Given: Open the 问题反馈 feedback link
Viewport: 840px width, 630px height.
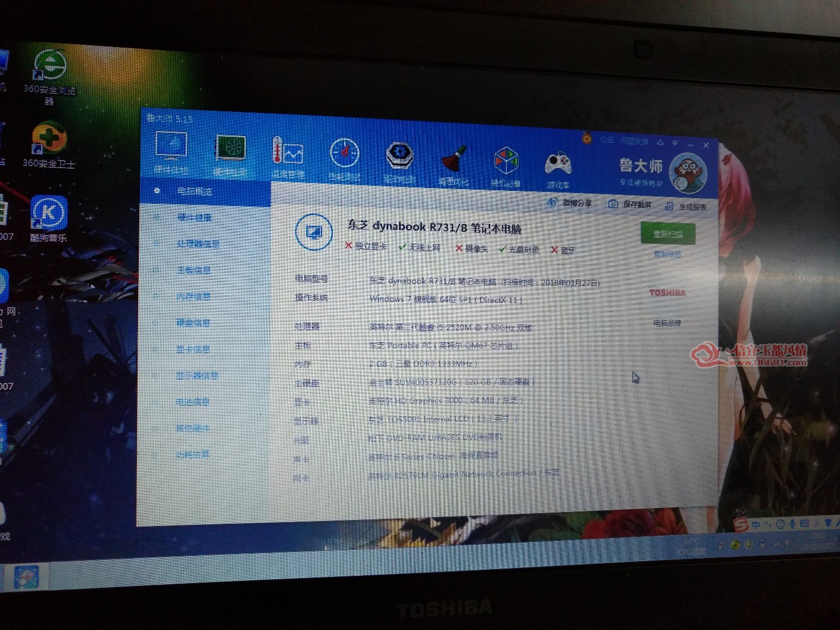Looking at the screenshot, I should tap(634, 141).
